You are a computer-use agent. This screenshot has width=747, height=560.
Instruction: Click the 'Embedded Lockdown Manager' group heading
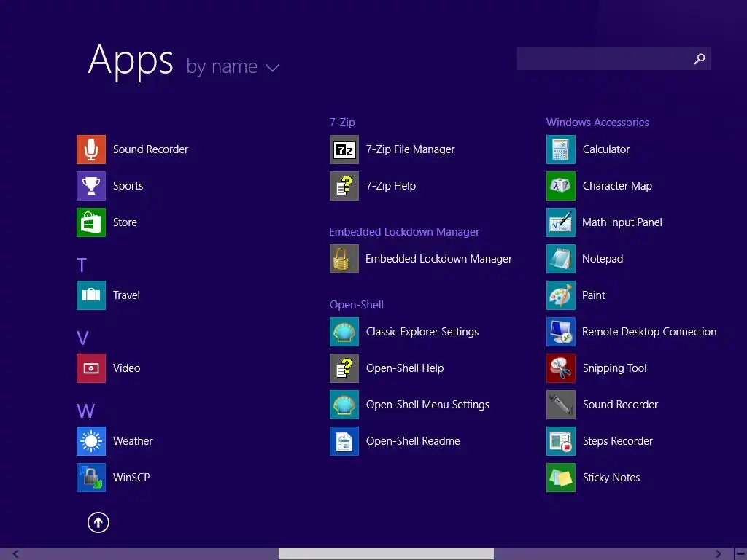tap(404, 232)
